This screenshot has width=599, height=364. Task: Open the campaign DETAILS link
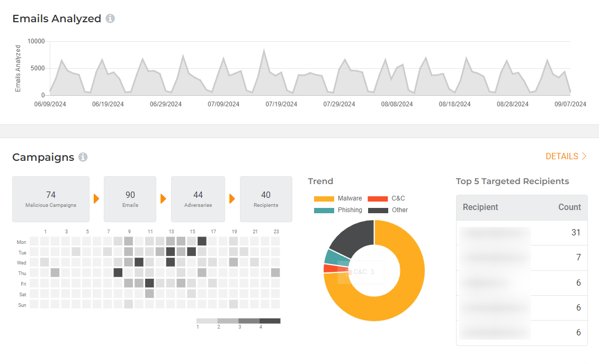tap(566, 157)
